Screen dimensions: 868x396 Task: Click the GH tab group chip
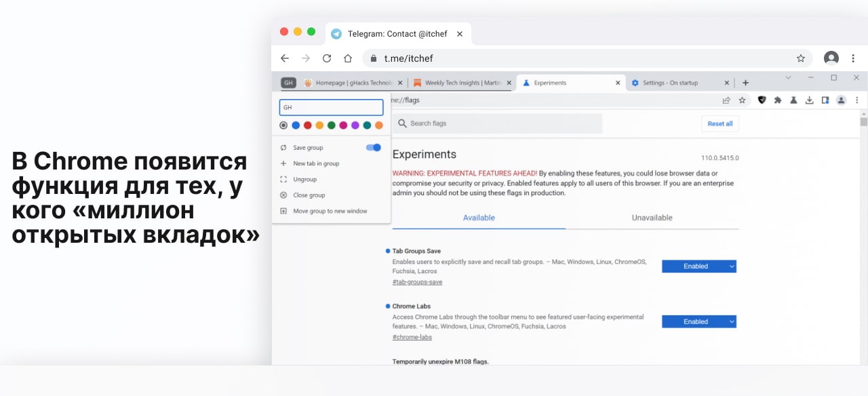click(288, 83)
